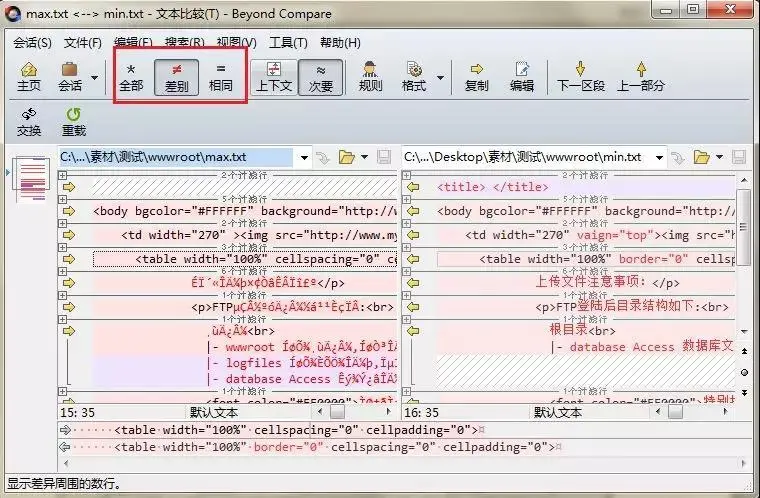Expand the left open-folder dropdown arrow
Screen dimensions: 760x498
pyautogui.click(x=364, y=157)
